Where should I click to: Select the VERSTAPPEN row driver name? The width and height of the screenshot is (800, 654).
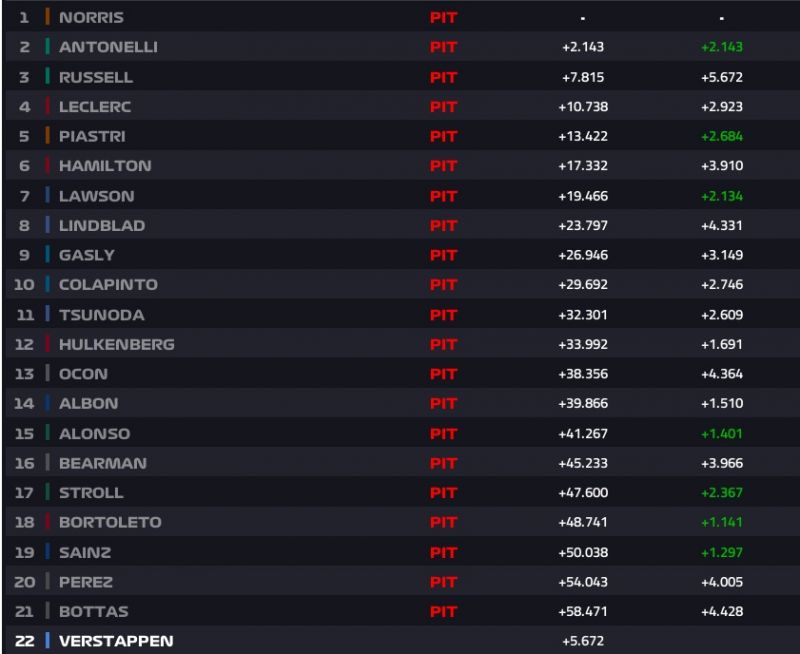[x=116, y=641]
